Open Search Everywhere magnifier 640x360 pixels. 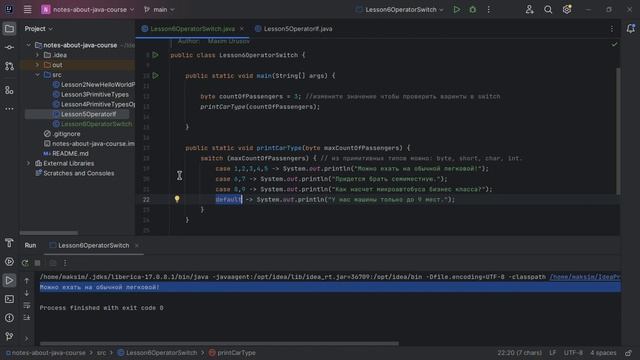[548, 9]
